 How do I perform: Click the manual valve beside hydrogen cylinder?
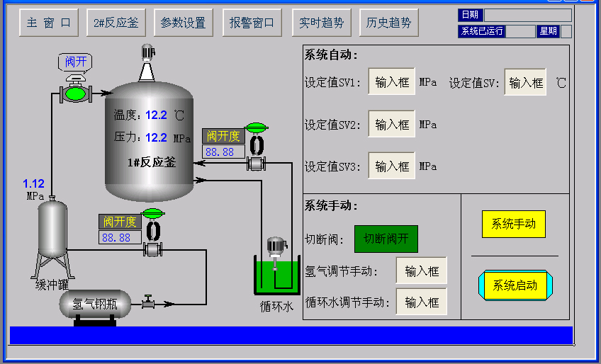(148, 302)
